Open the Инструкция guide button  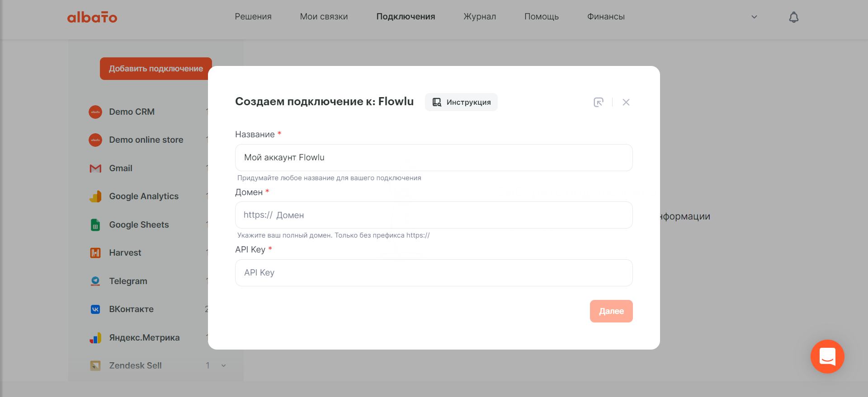(461, 102)
